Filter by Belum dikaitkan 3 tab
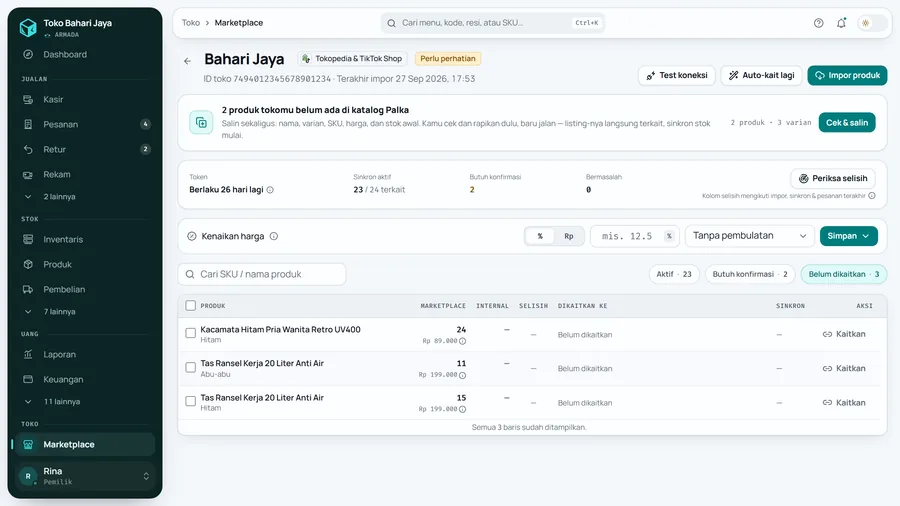This screenshot has height=506, width=900. point(844,274)
